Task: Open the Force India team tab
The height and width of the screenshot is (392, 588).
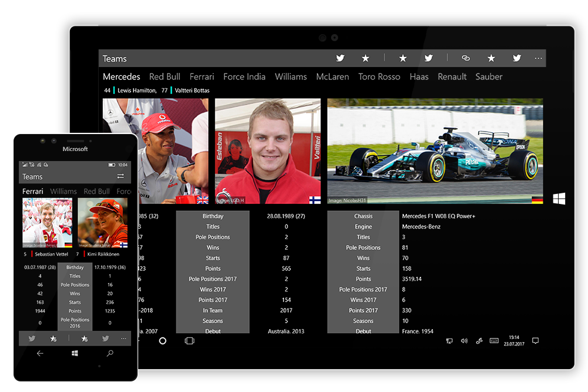Action: 244,77
